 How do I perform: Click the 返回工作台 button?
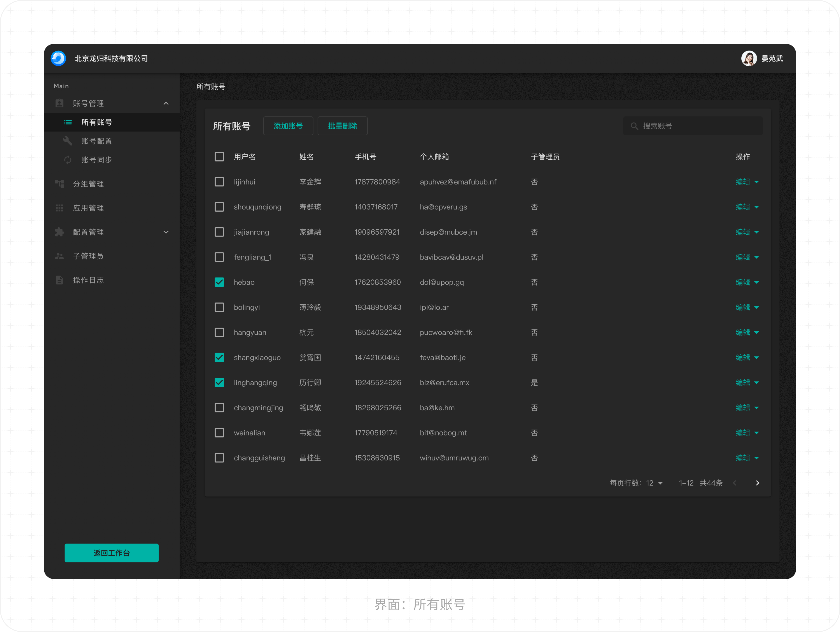click(x=112, y=553)
